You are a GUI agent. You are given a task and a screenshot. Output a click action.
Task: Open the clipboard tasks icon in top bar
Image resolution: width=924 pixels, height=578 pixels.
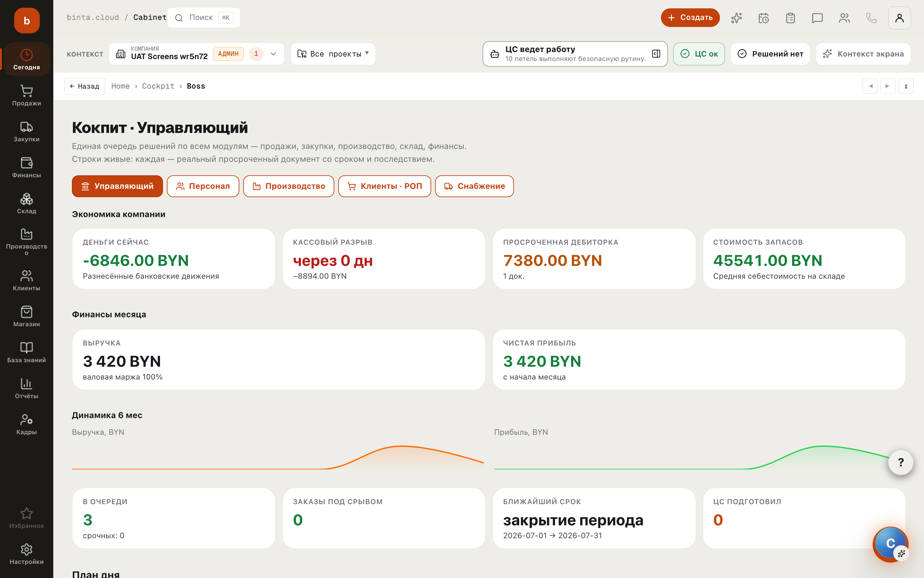coord(790,18)
